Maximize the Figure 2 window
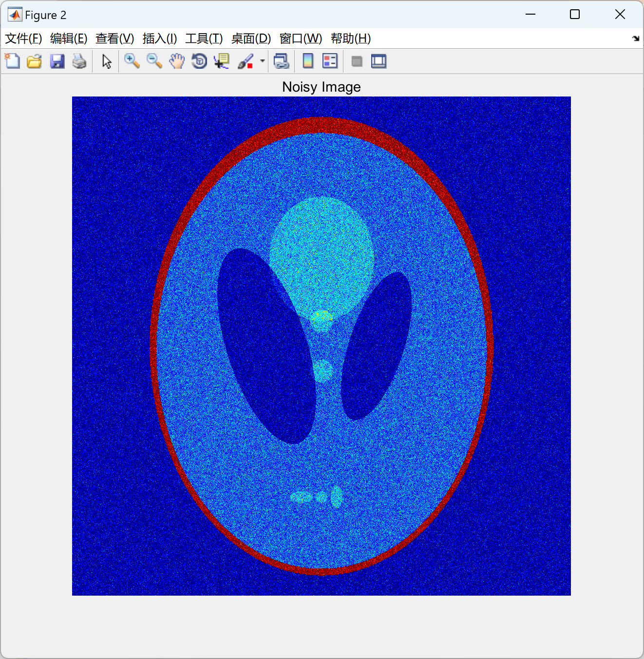The image size is (644, 659). point(575,15)
